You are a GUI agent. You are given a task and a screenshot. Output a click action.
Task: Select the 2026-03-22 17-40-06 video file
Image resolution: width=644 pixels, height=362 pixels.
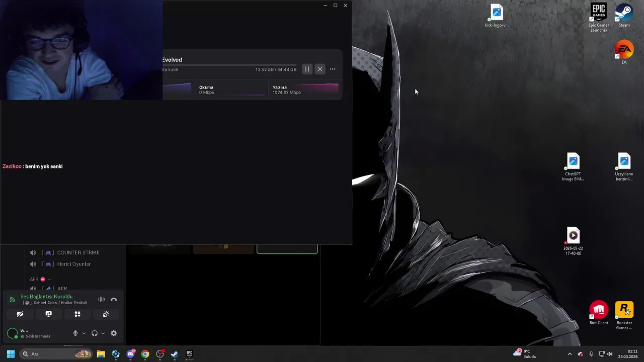[x=573, y=242]
